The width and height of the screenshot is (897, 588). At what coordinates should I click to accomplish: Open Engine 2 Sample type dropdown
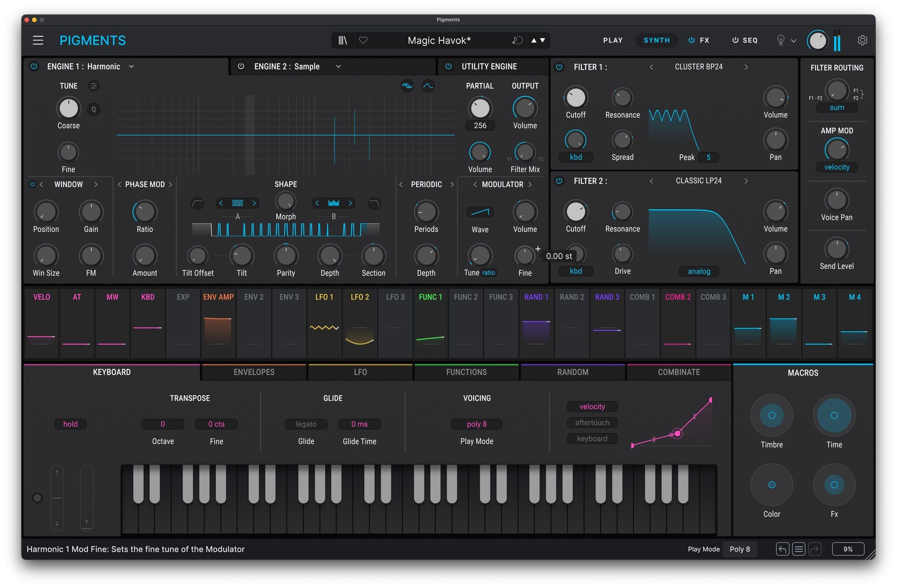339,66
